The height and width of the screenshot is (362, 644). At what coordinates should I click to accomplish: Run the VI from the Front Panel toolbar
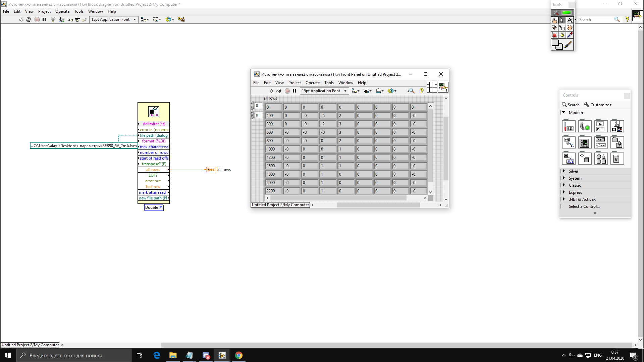click(x=271, y=91)
